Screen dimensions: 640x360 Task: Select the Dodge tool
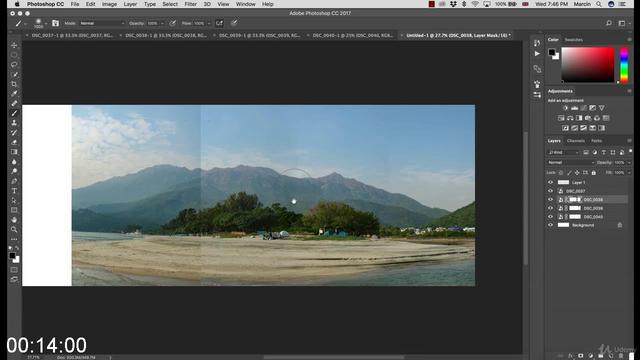pos(14,171)
